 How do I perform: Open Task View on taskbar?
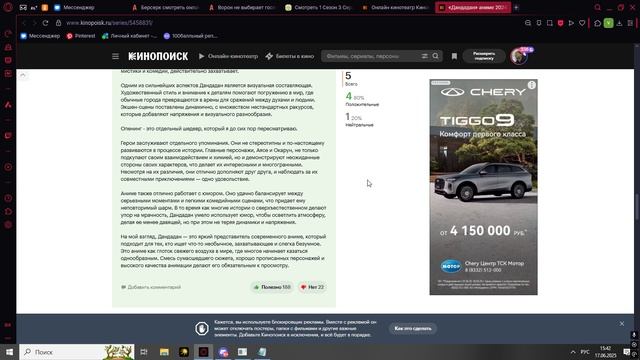pyautogui.click(x=144, y=352)
